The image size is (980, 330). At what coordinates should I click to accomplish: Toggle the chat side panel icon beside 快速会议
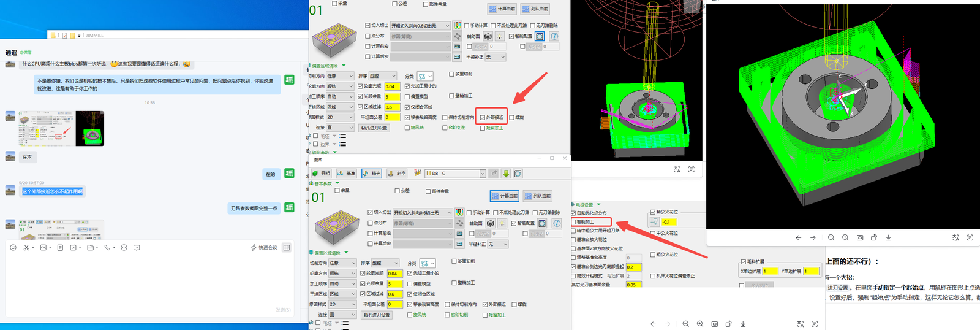pyautogui.click(x=286, y=248)
